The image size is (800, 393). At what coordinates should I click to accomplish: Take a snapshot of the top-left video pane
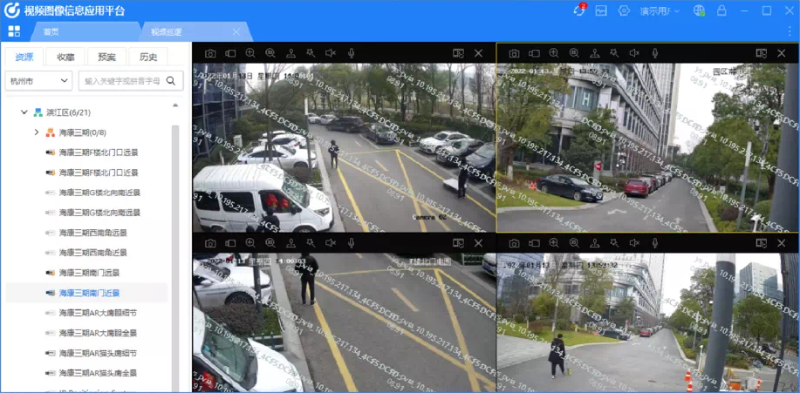pos(210,53)
